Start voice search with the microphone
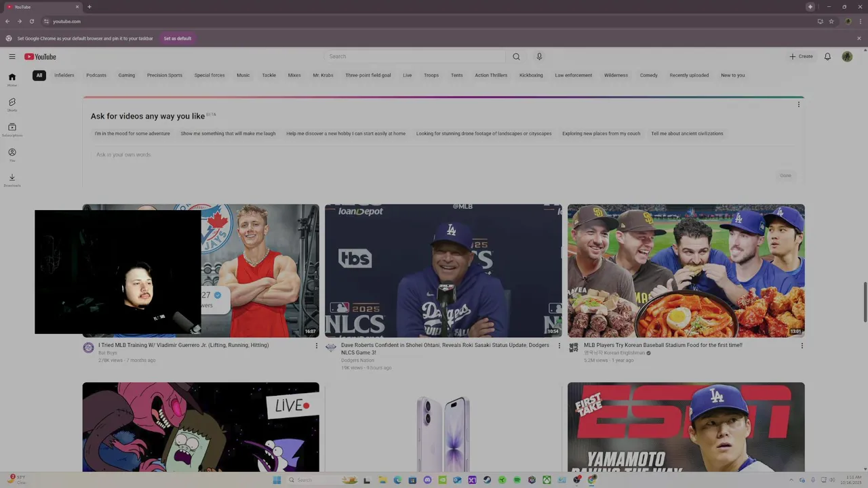 pyautogui.click(x=539, y=56)
